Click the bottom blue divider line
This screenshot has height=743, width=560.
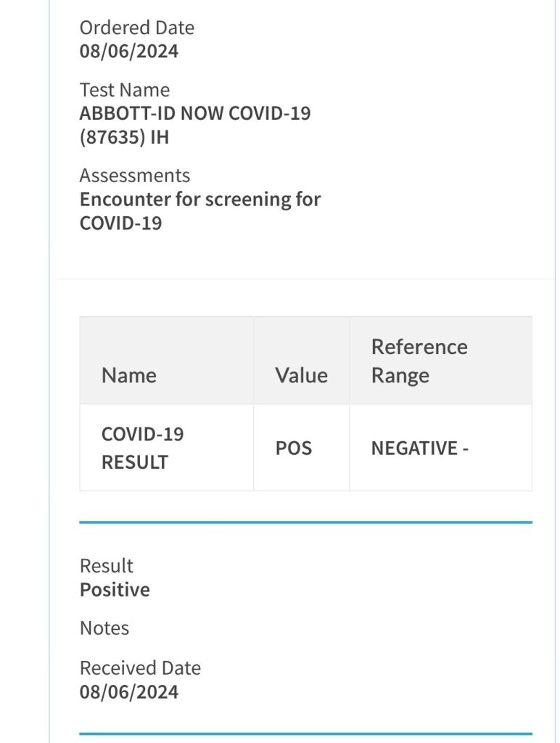(x=305, y=734)
